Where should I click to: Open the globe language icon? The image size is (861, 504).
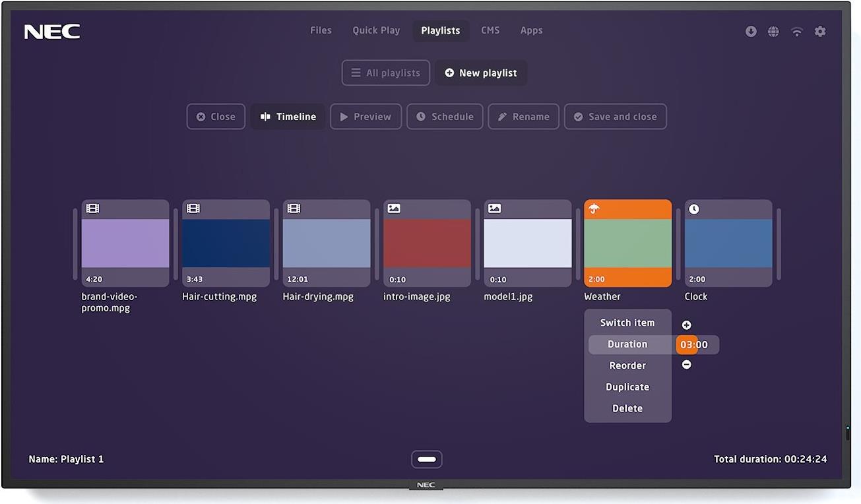pyautogui.click(x=773, y=32)
